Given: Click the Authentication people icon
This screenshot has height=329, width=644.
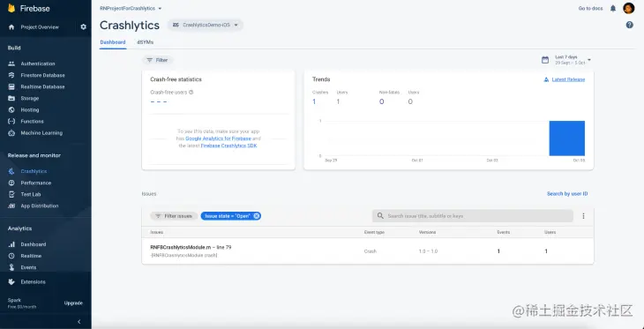Looking at the screenshot, I should 11,64.
